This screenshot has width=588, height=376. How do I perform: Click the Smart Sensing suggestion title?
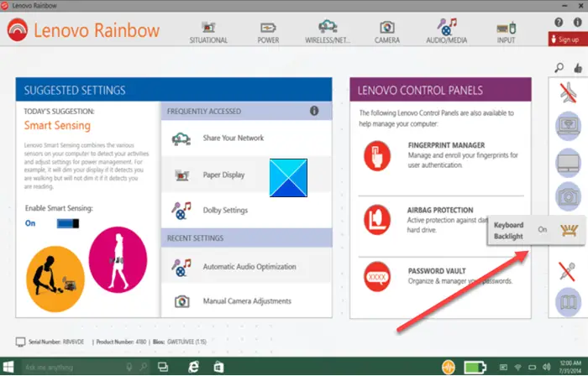coord(57,125)
